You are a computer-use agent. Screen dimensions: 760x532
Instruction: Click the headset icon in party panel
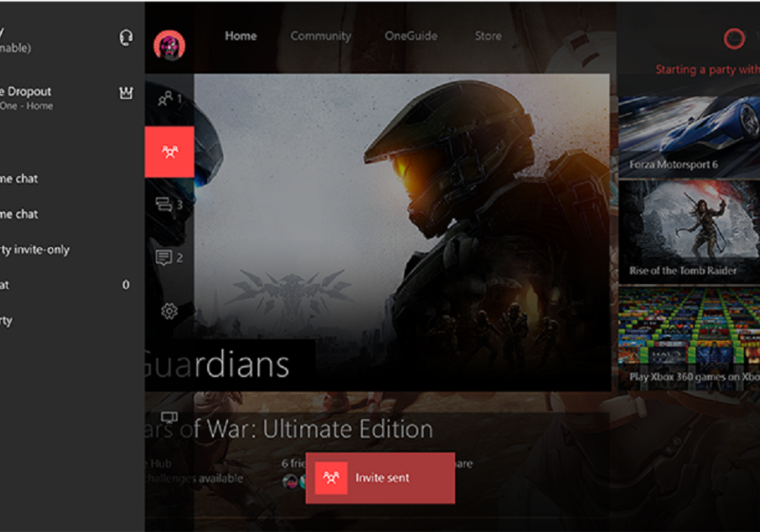coord(125,38)
